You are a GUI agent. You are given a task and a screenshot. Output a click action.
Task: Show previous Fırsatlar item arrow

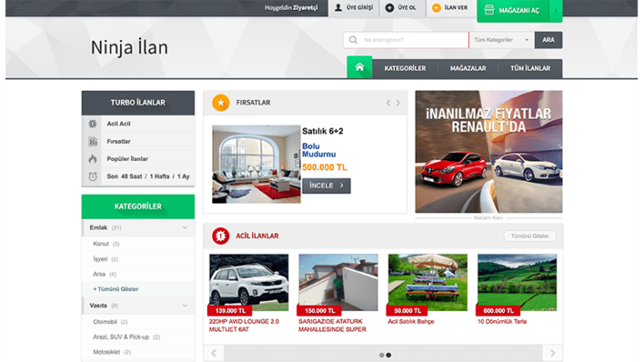pyautogui.click(x=388, y=103)
